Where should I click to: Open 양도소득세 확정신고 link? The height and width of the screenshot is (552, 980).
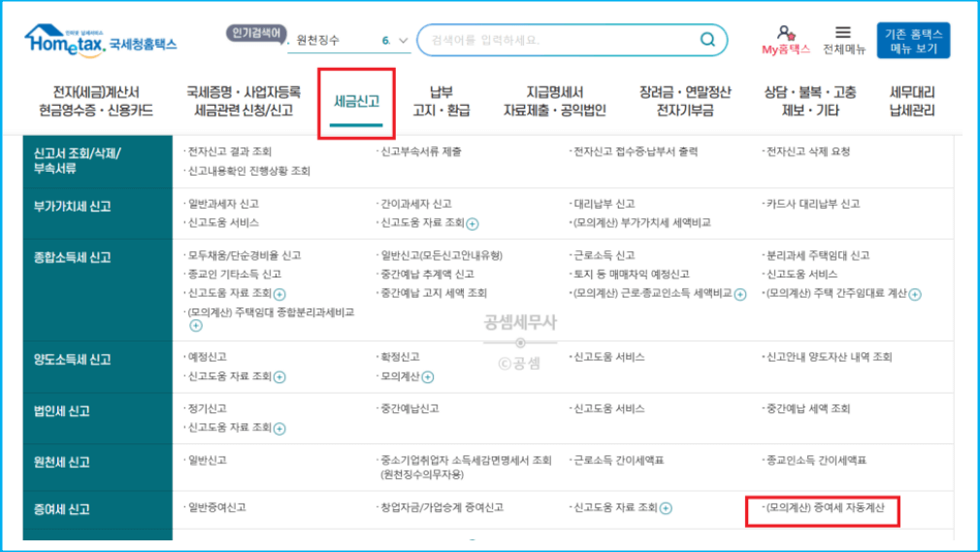click(401, 357)
